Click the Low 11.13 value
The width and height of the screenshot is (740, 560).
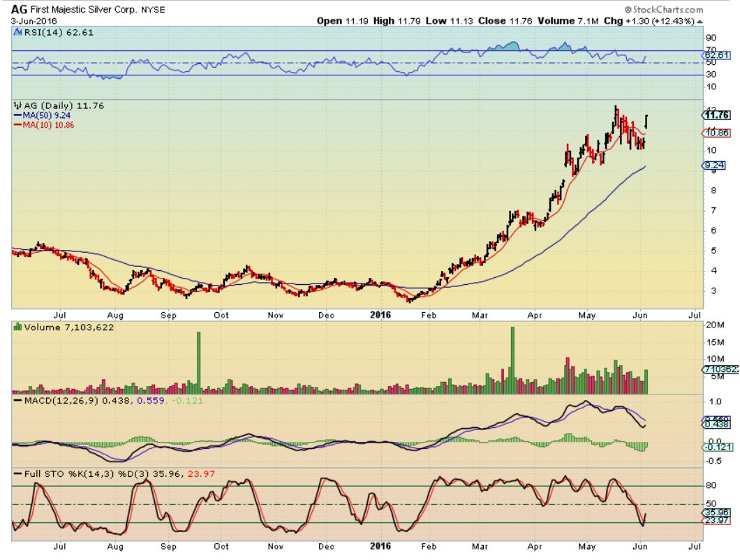coord(450,21)
